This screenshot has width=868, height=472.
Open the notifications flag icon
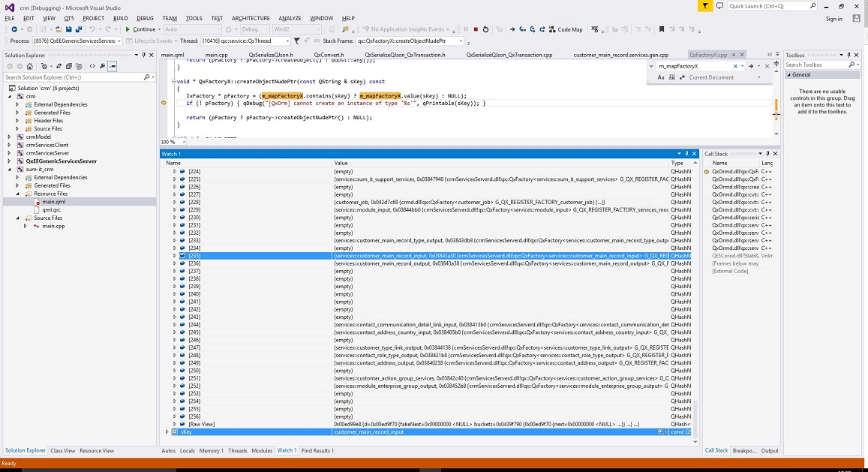click(705, 6)
